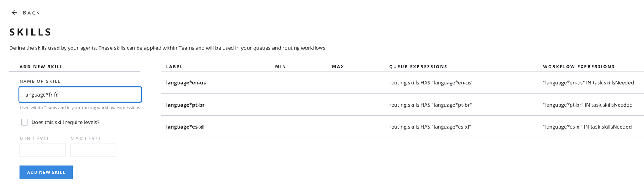The width and height of the screenshot is (644, 189).
Task: Click the workflow expression for language*pt-br
Action: (588, 105)
